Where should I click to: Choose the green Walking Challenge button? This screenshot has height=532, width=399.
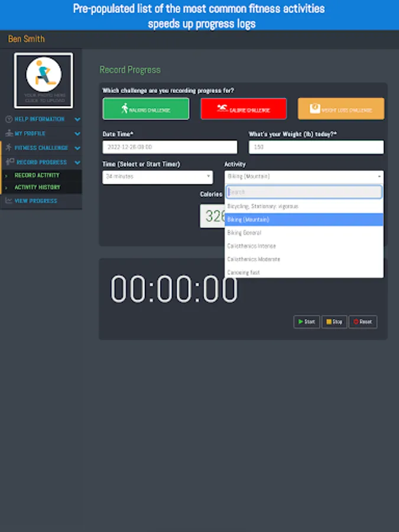pos(146,109)
